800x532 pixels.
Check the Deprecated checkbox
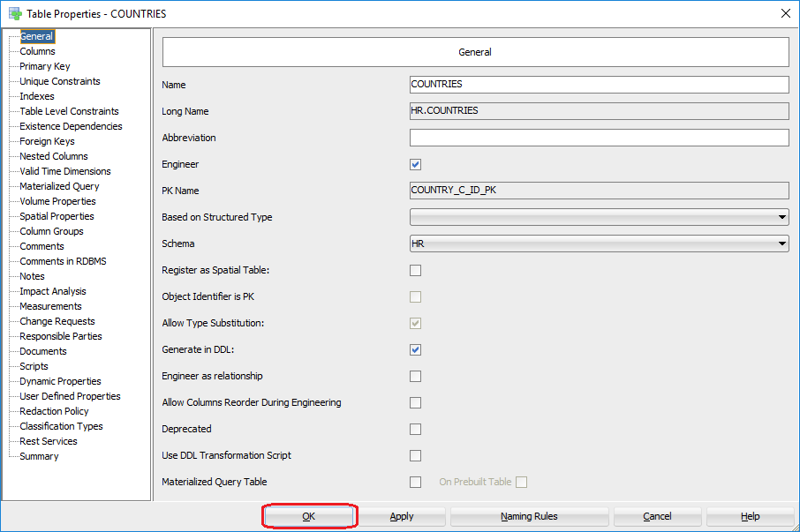tap(415, 429)
